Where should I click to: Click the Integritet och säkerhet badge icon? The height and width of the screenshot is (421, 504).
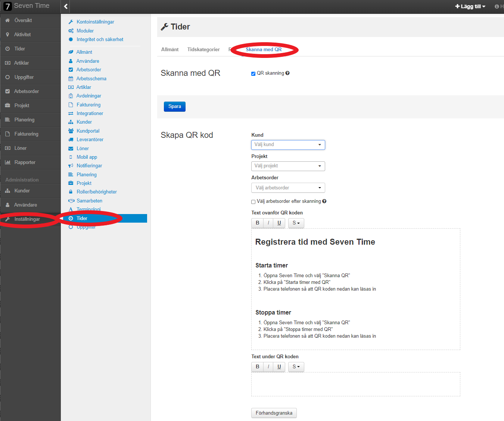click(x=71, y=40)
